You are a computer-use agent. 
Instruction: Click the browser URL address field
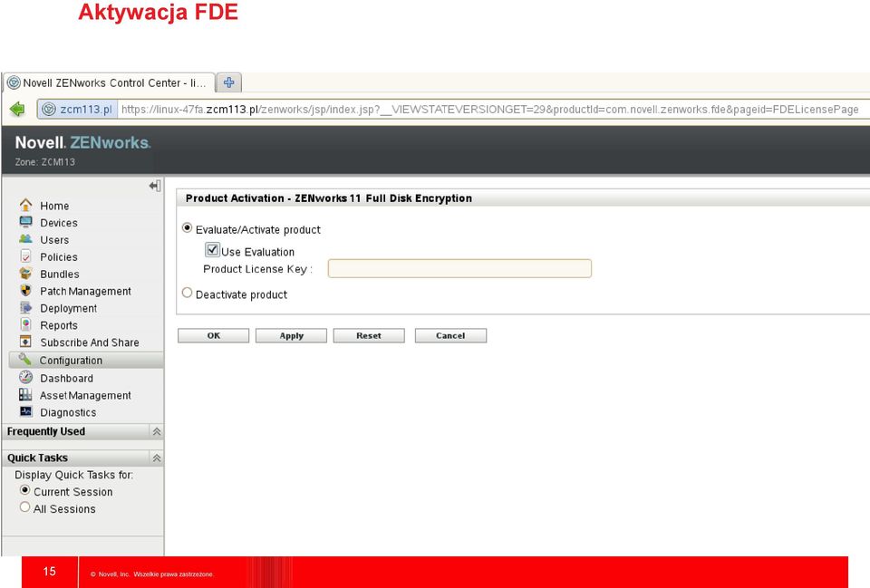tap(490, 110)
